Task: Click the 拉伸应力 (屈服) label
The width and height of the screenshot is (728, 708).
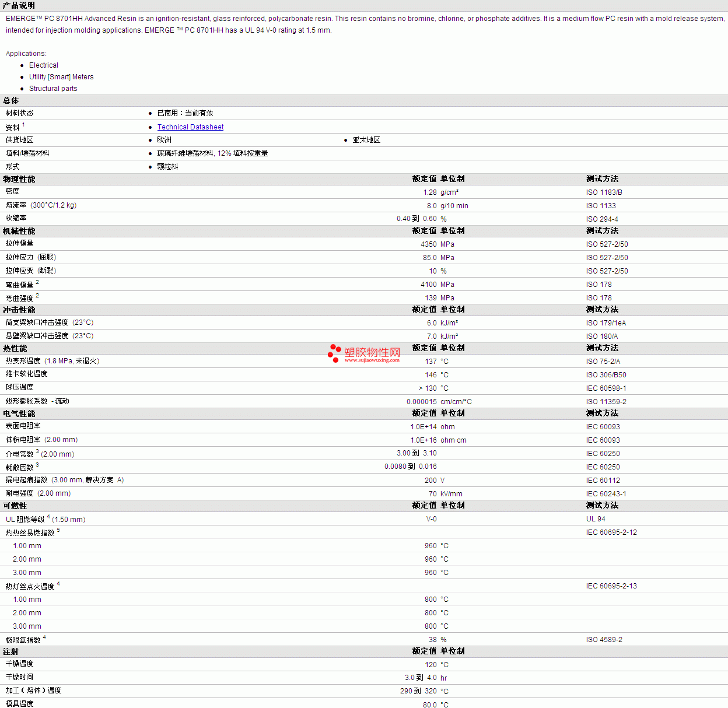Action: [31, 257]
